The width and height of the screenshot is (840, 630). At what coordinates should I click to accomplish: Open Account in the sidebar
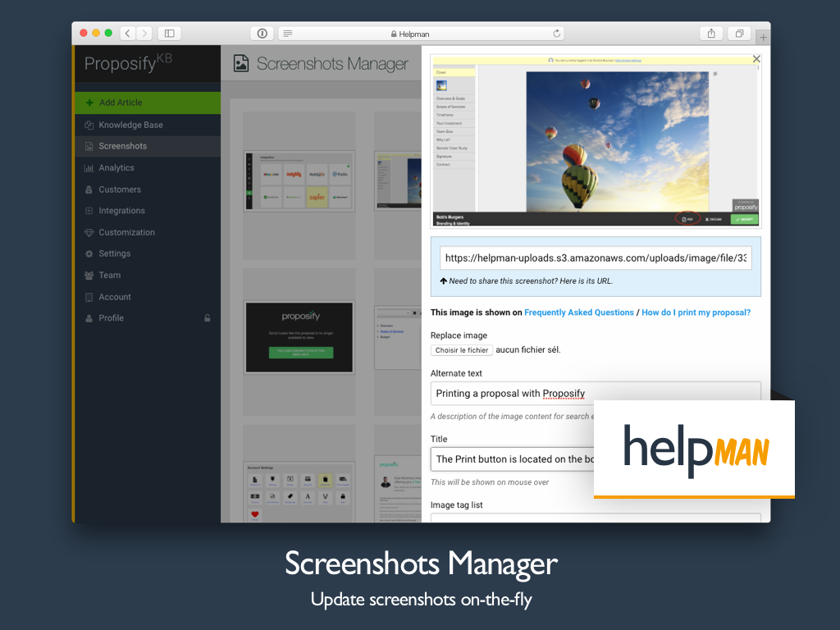148,297
